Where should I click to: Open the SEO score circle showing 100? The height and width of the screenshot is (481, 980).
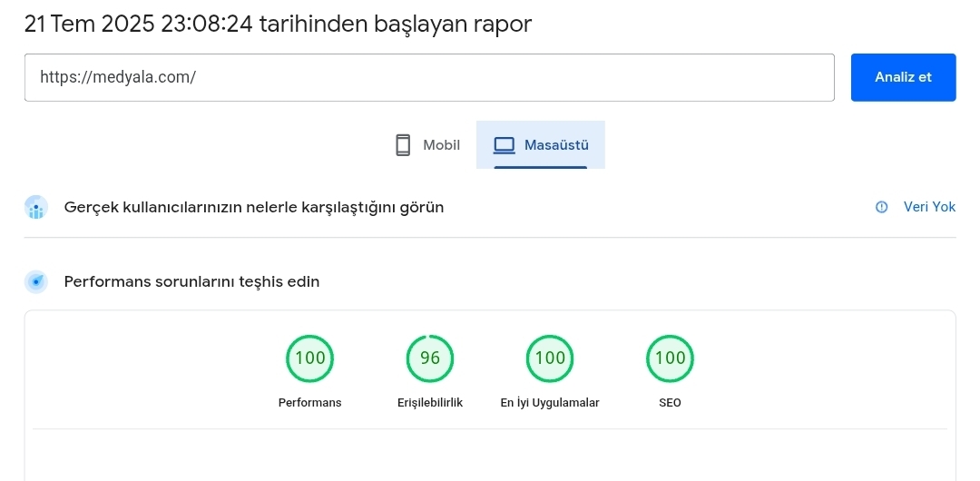(x=670, y=358)
